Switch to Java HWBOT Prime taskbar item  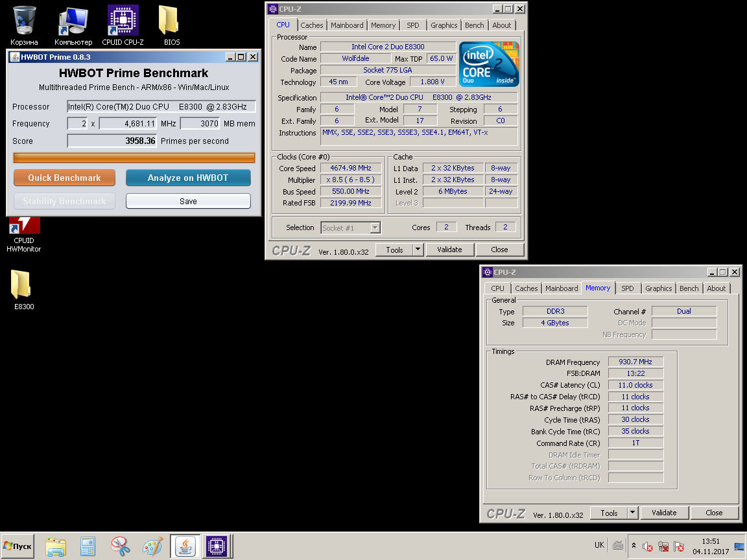[x=185, y=546]
